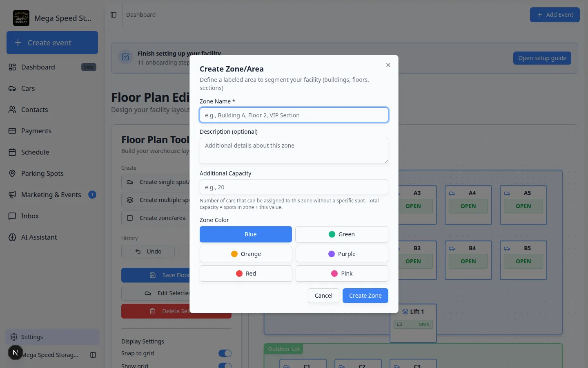Click the Parking Spots pin icon
This screenshot has height=368, width=588.
(12, 173)
